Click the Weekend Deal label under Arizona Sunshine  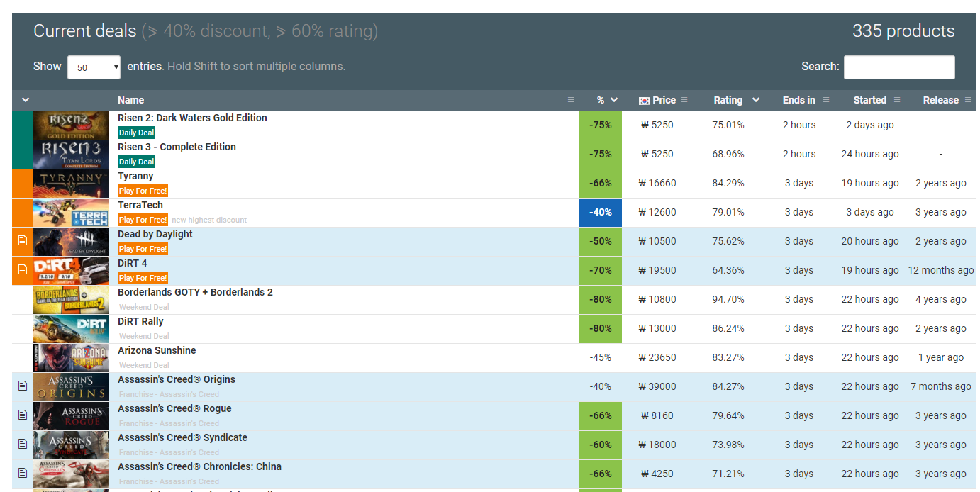click(x=144, y=365)
